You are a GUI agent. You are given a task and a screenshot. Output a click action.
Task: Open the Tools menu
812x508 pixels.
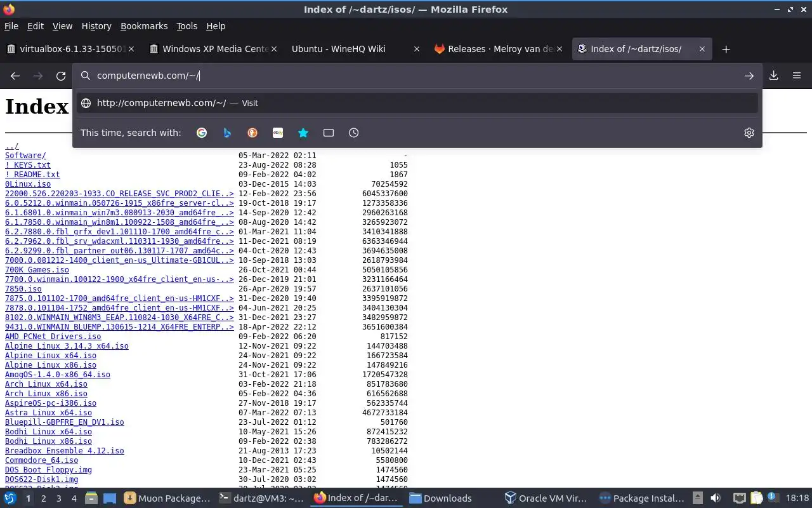point(187,26)
